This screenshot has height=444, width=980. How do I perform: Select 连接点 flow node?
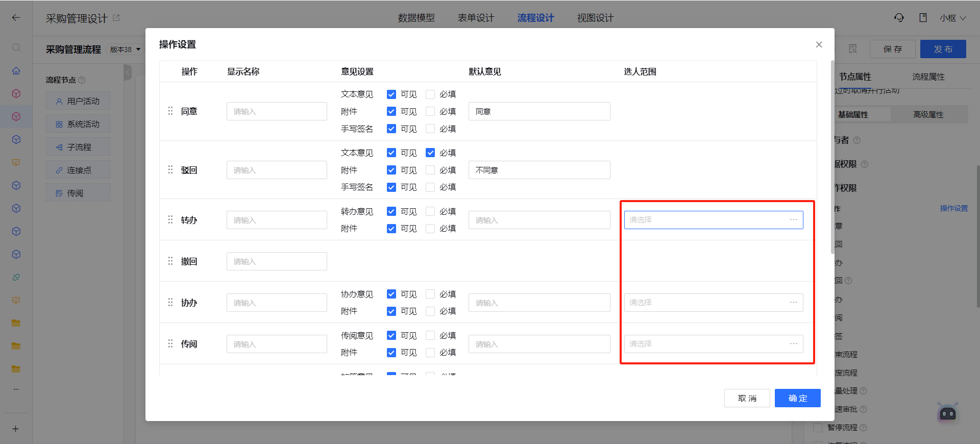(x=78, y=170)
